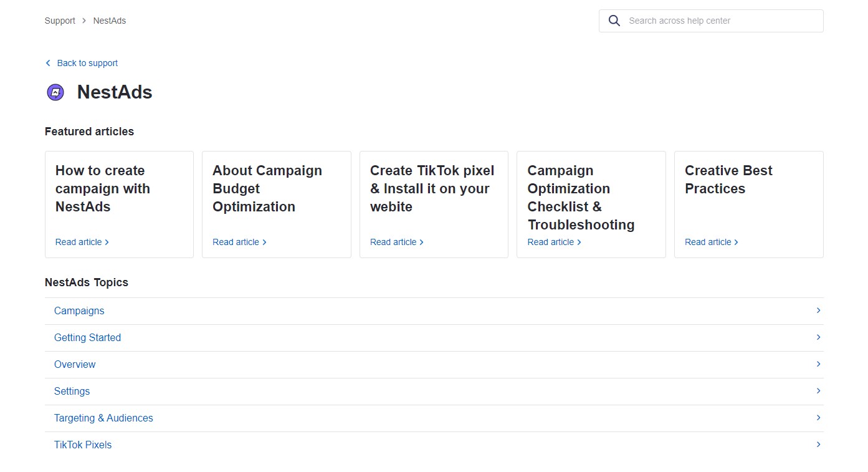
Task: Read article for Campaign Optimization Checklist
Action: pos(555,242)
